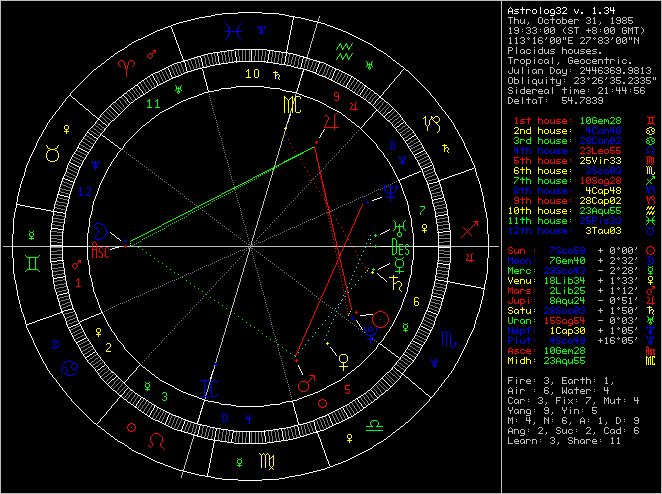
Task: Click the Taurus glyph on the outer wheel
Action: click(52, 153)
